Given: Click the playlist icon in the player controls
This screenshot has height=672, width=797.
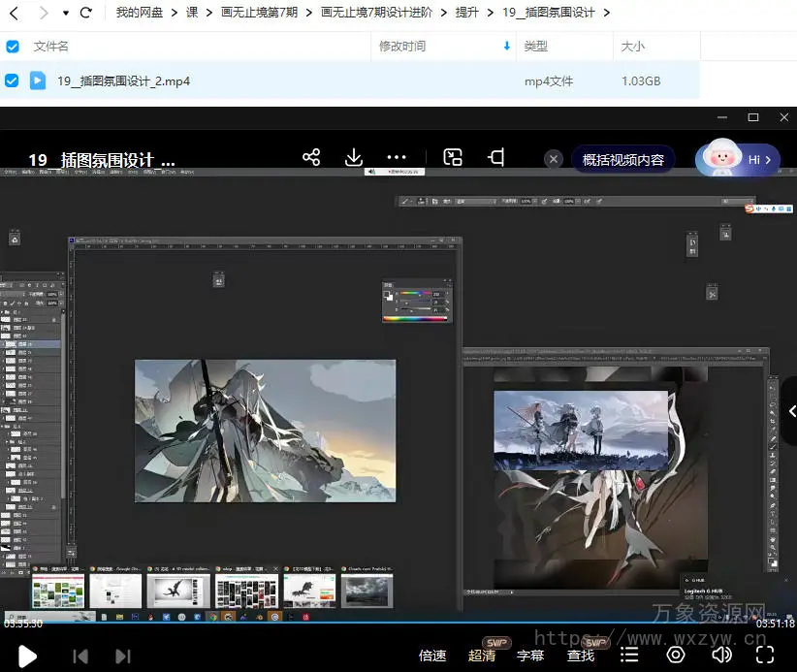Looking at the screenshot, I should coord(629,656).
